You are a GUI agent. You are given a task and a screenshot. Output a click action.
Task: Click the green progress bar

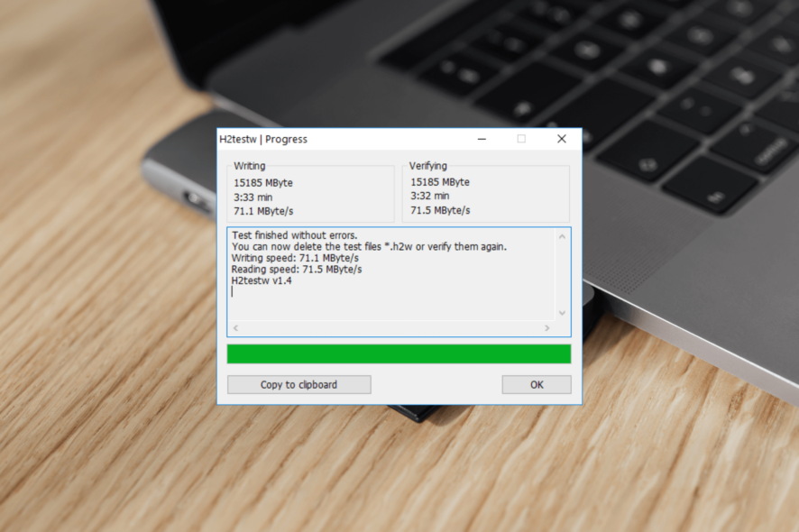[x=399, y=353]
